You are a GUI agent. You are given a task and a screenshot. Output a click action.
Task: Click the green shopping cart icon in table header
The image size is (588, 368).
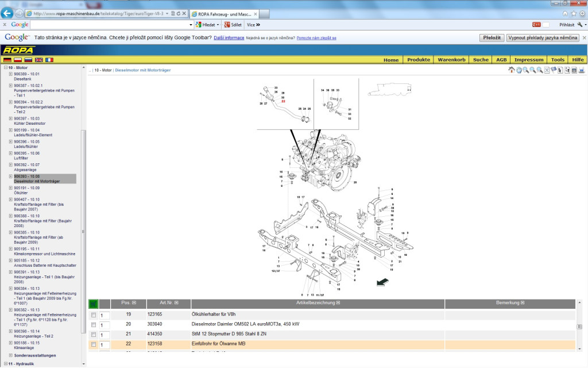pos(93,304)
